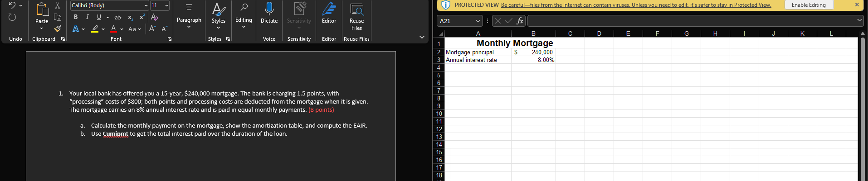The width and height of the screenshot is (868, 181).
Task: Click the Copy icon in Clipboard group
Action: point(58,17)
